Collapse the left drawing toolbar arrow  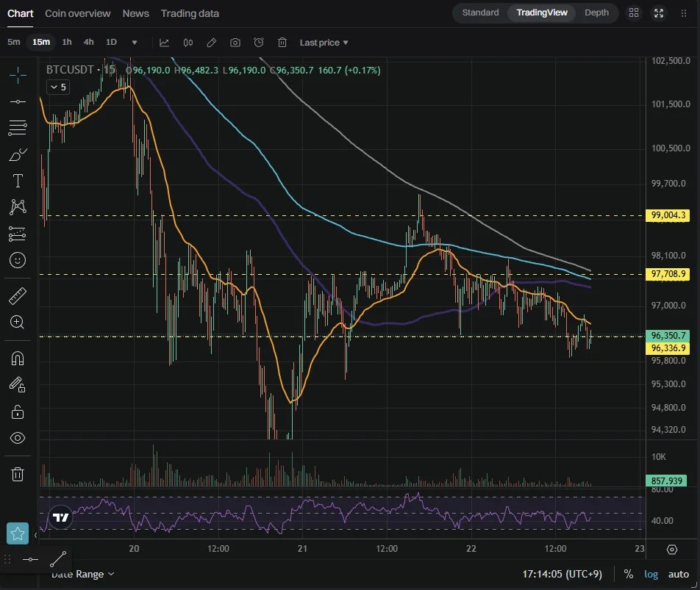point(35,535)
